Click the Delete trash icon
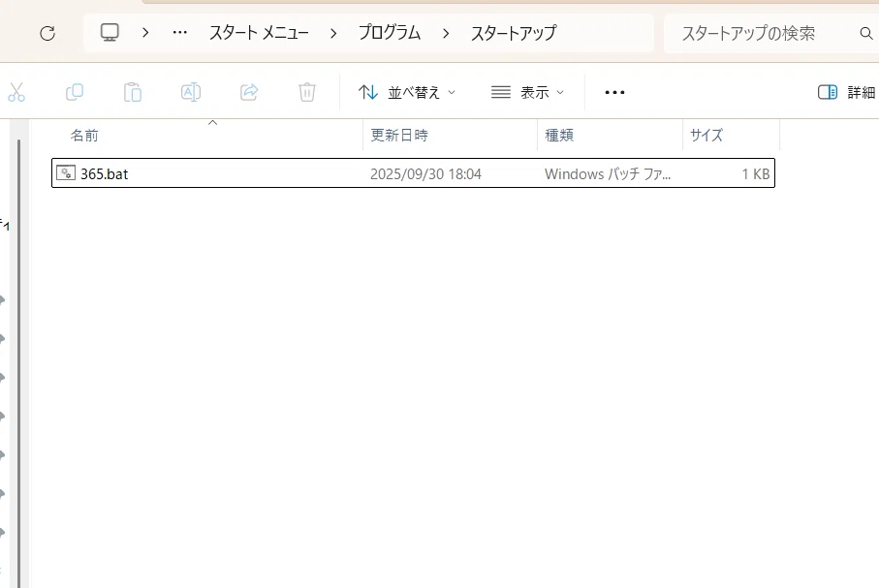The image size is (879, 588). coord(306,92)
